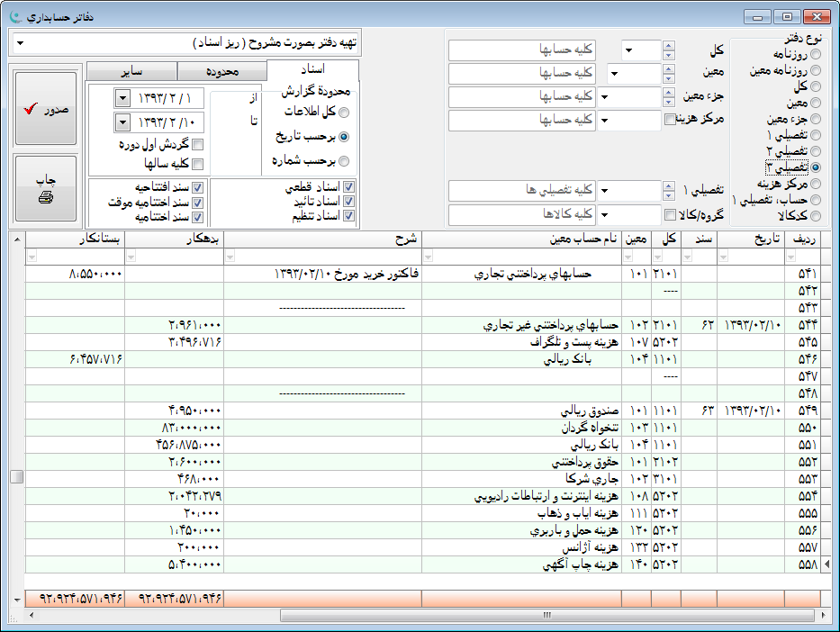Click the filter icon under نام حساب معين column
This screenshot has width=840, height=632.
coord(429,257)
